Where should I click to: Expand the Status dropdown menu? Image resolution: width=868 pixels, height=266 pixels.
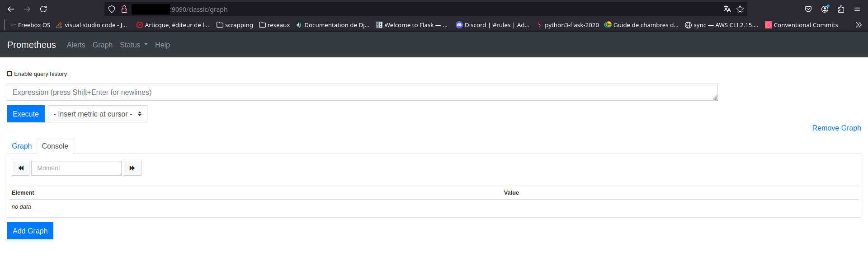point(134,45)
